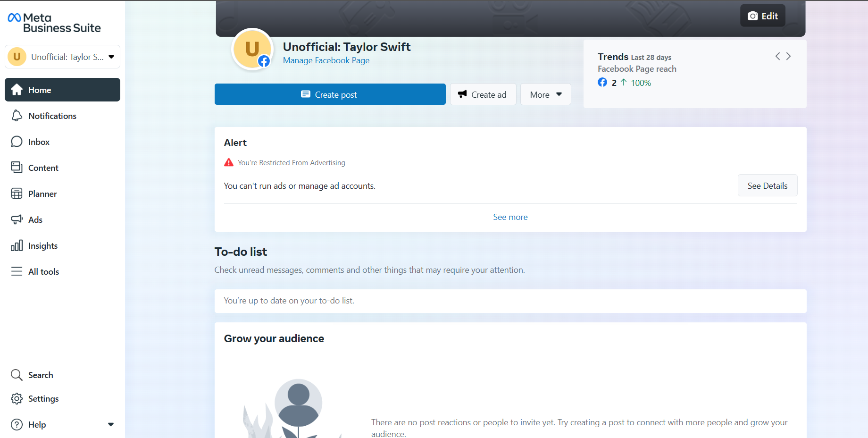Screen dimensions: 868x438
Task: Click the Create post button
Action: (330, 94)
